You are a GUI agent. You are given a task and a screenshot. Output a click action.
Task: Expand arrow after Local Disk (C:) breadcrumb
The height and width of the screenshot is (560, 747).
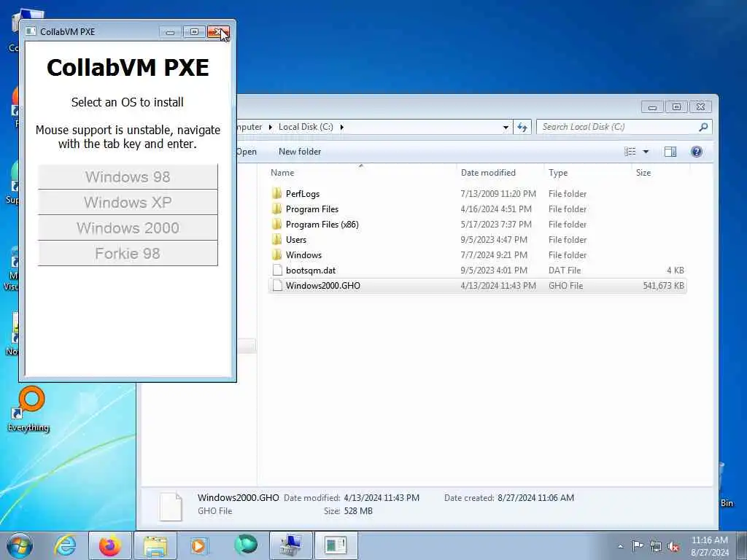(x=341, y=127)
